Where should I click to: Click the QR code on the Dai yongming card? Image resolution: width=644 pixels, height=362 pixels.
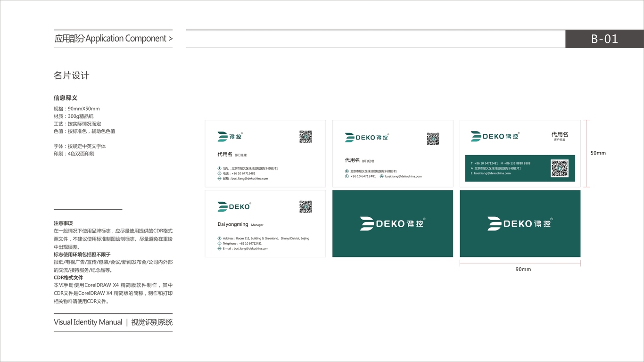point(305,206)
